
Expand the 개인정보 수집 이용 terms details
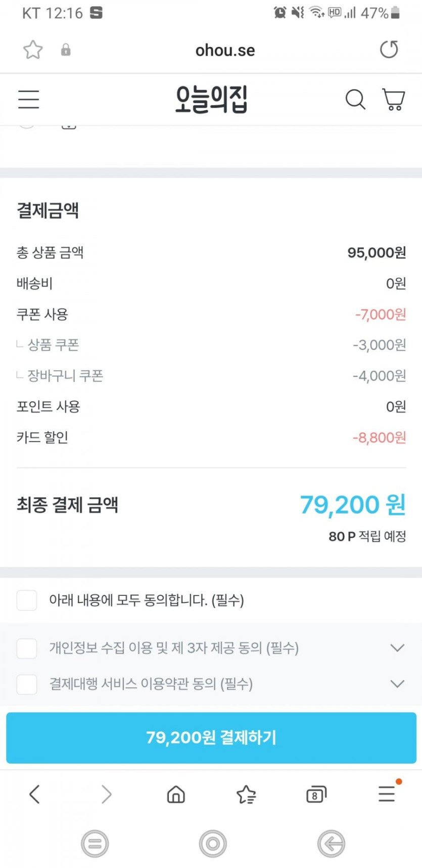(398, 648)
